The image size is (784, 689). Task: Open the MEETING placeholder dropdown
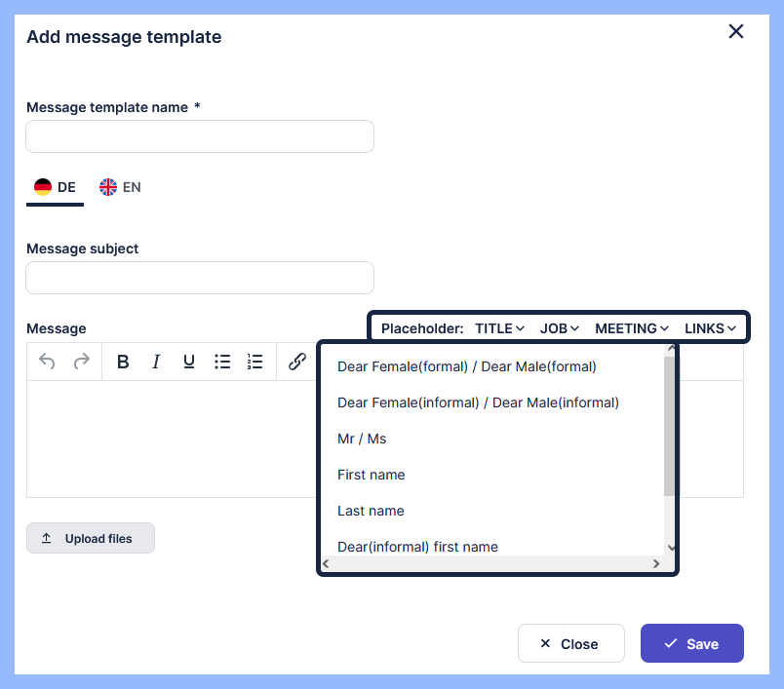pyautogui.click(x=632, y=328)
